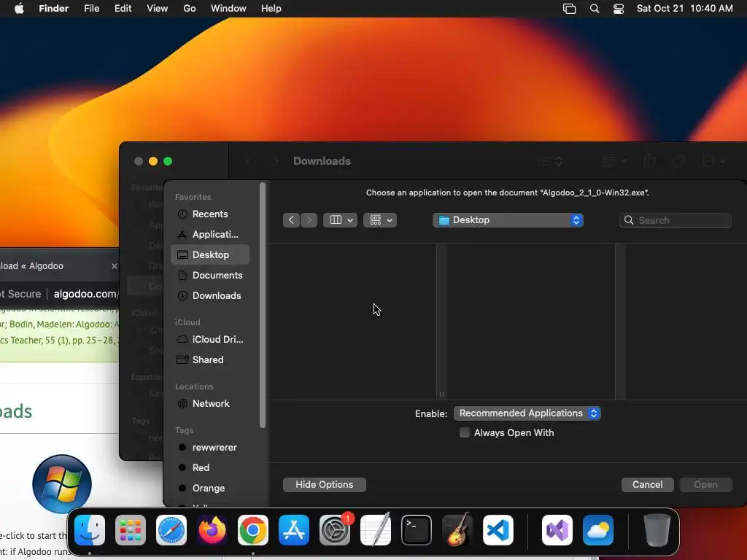This screenshot has width=747, height=560.
Task: Open the Enable Recommended Applications dropdown
Action: pyautogui.click(x=527, y=413)
